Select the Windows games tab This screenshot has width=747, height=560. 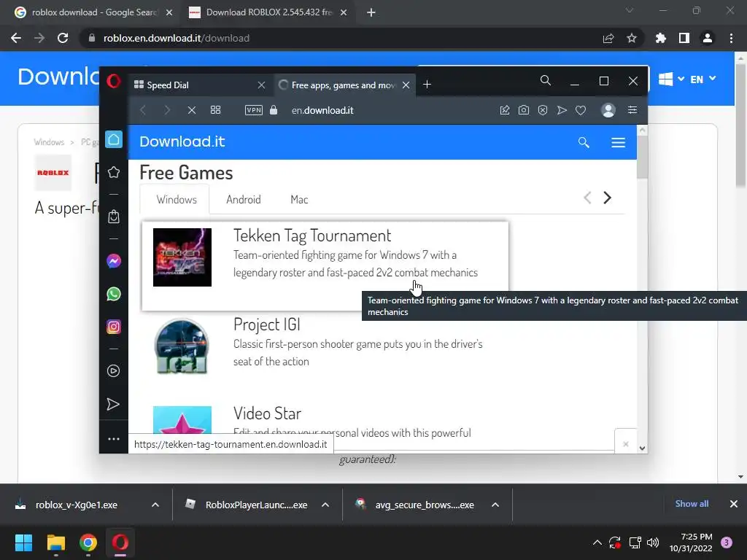[177, 200]
